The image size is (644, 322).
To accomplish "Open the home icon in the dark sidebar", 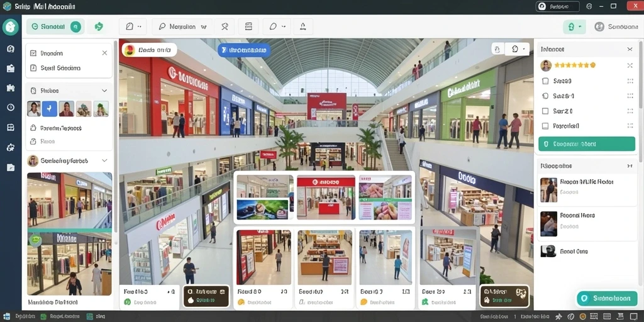I will (x=11, y=49).
